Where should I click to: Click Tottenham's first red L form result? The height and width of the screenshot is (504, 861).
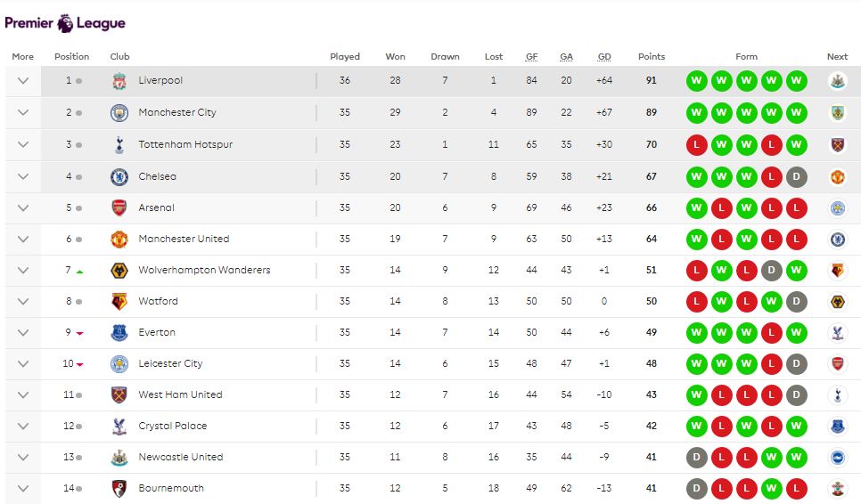click(697, 145)
